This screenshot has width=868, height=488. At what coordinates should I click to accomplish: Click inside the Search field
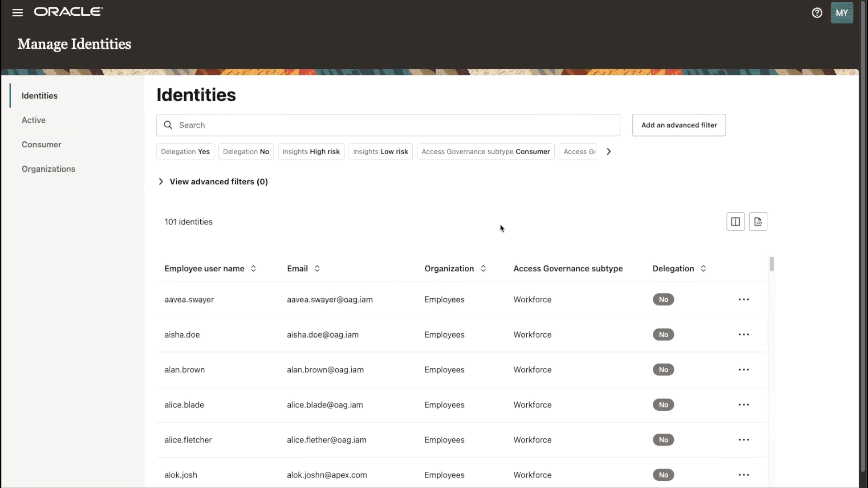click(316, 125)
